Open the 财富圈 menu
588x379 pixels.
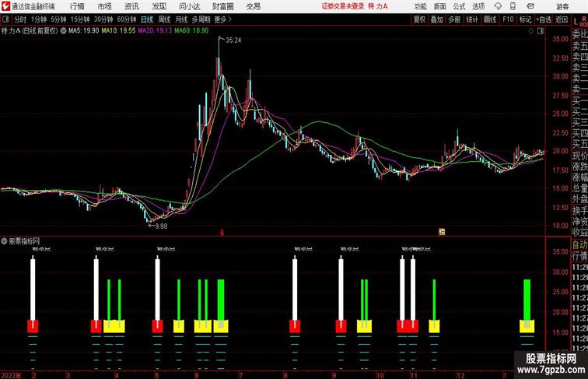[222, 6]
